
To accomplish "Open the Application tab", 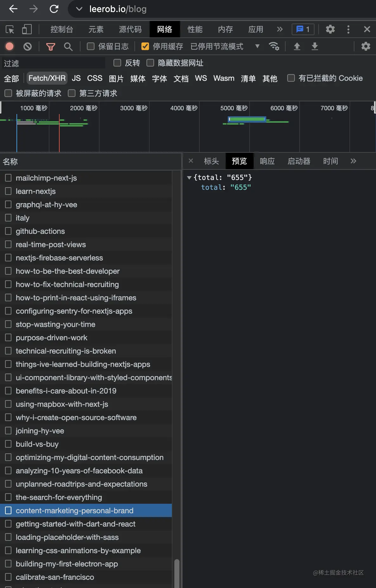I will click(x=256, y=29).
